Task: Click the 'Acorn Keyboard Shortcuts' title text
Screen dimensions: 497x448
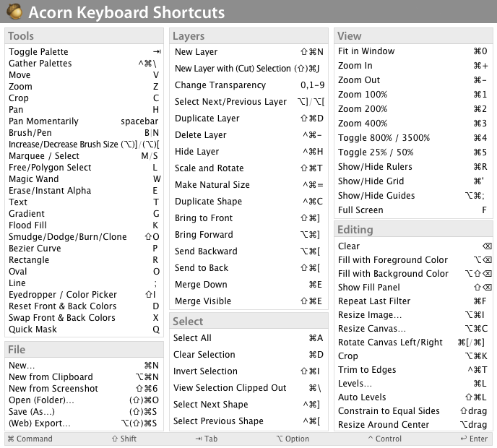Action: pyautogui.click(x=126, y=12)
